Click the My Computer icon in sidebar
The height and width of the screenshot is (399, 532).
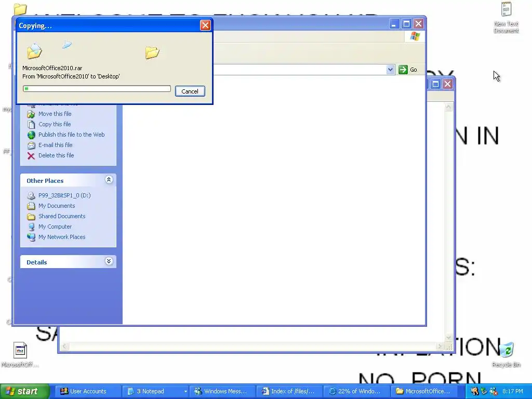(x=31, y=227)
